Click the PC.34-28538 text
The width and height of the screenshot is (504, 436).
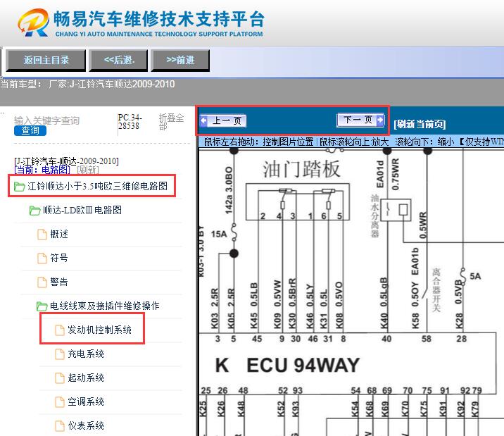pos(130,122)
